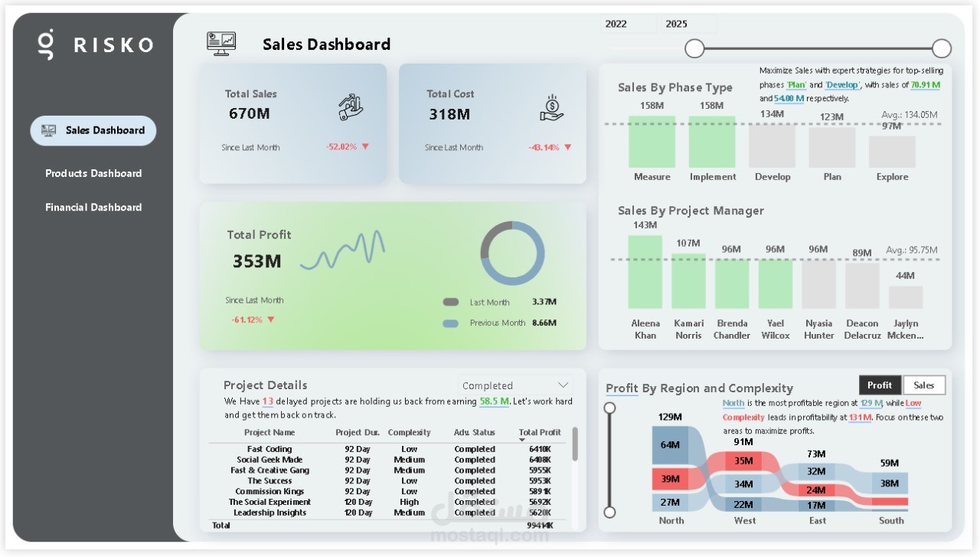
Task: Click the 2025 end year field
Action: (688, 24)
